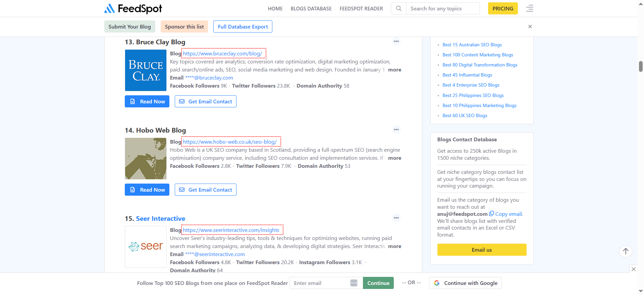Image resolution: width=644 pixels, height=295 pixels.
Task: Expand 'more' in Hobo Web description
Action: click(x=394, y=158)
